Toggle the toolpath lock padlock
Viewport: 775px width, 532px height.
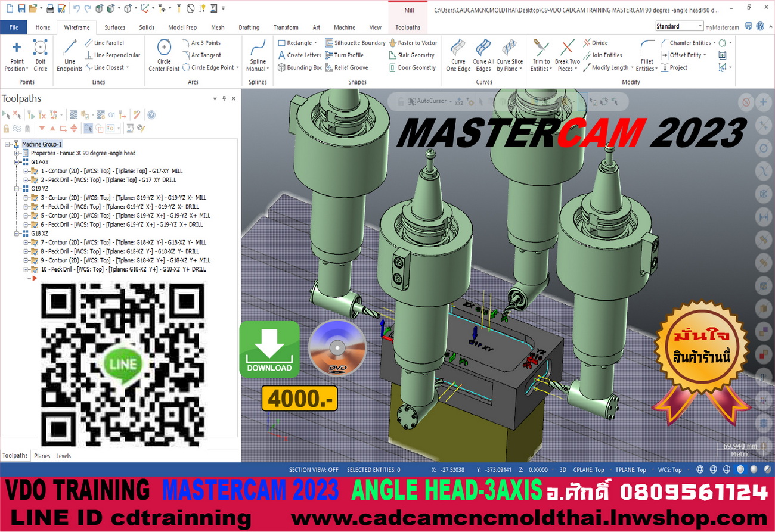click(x=5, y=128)
